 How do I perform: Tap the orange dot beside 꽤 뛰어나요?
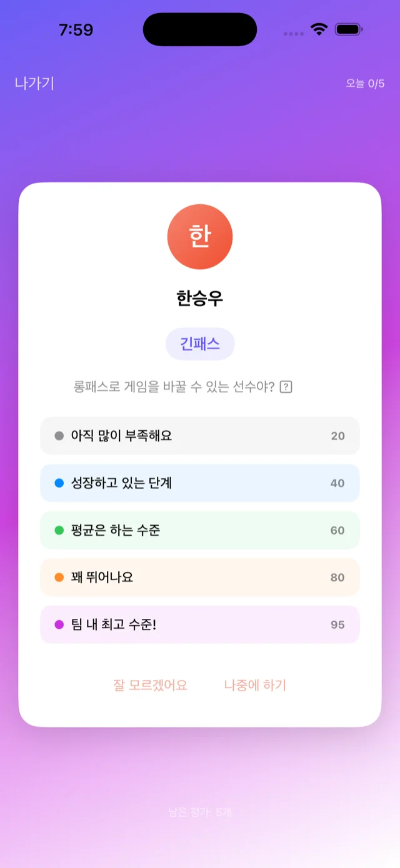coord(59,578)
